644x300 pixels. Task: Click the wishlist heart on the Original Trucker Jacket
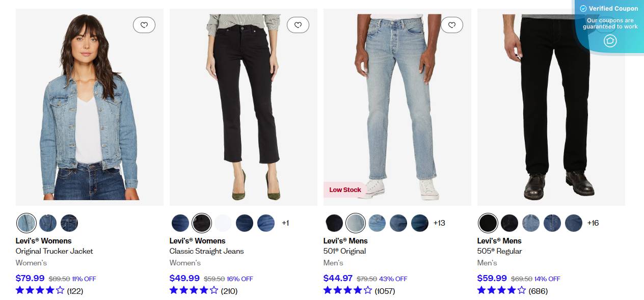pyautogui.click(x=144, y=24)
